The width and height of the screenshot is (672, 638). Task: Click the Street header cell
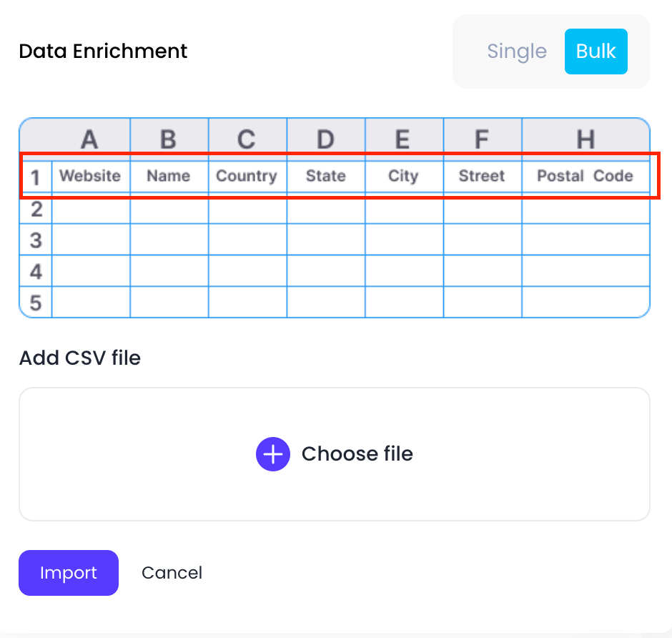(x=482, y=176)
